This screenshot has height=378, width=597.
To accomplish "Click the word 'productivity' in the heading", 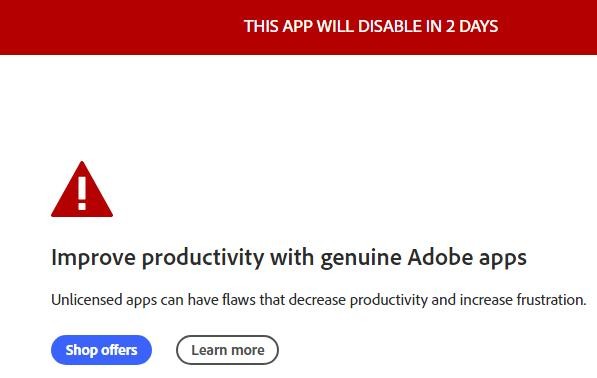I will 203,258.
